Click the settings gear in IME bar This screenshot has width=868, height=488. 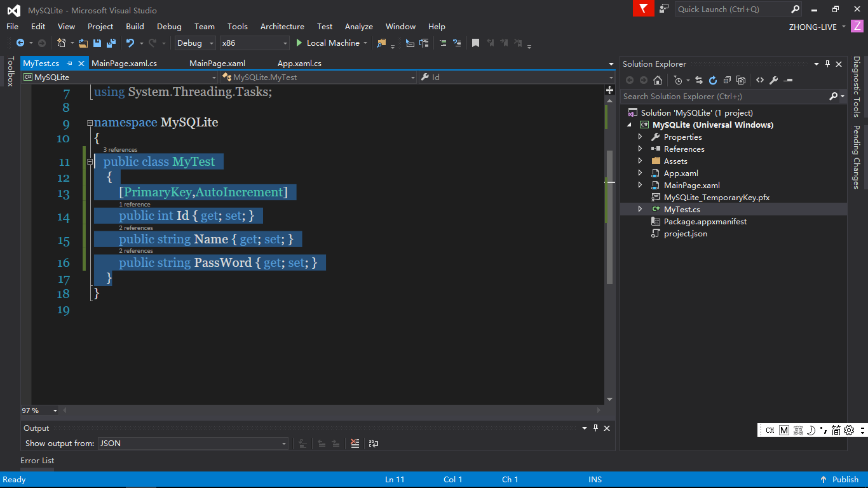pos(850,430)
